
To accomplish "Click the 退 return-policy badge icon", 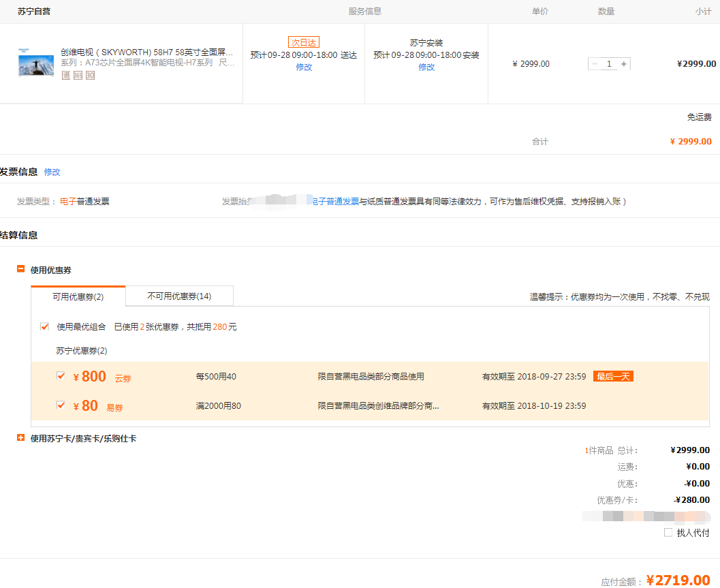I will (66, 76).
